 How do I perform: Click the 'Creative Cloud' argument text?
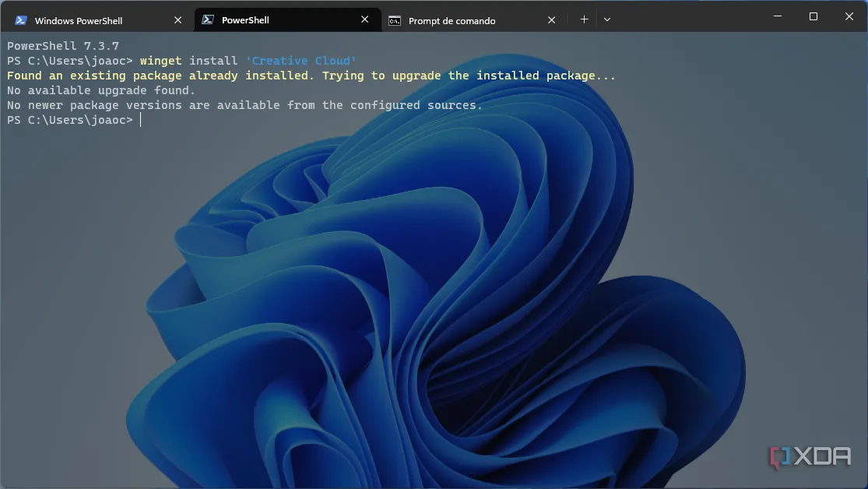(x=300, y=61)
